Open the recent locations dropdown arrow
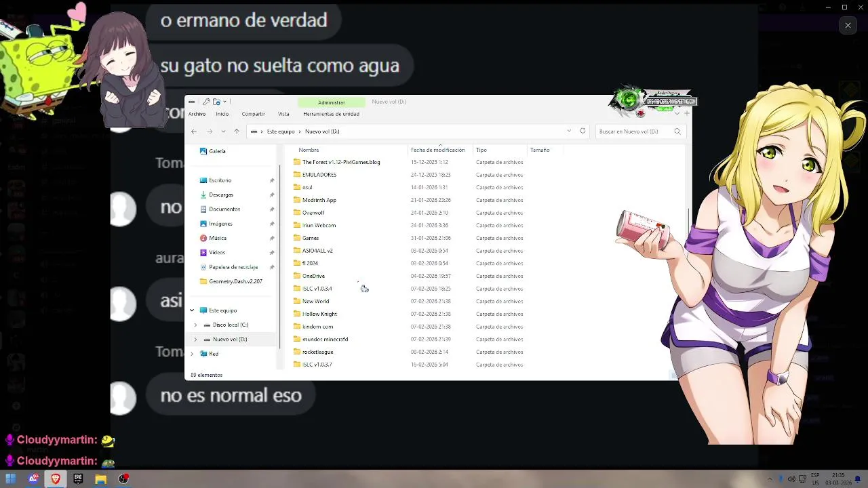Viewport: 868px width, 488px height. click(x=223, y=131)
